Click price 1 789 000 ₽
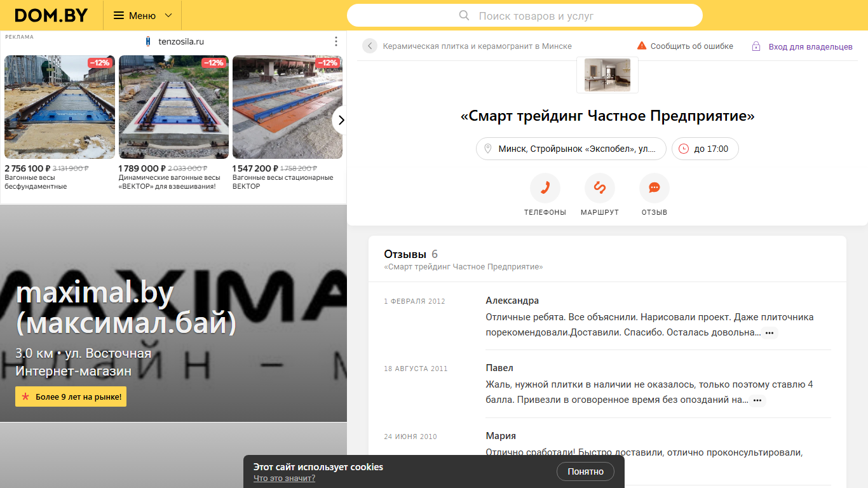Image resolution: width=868 pixels, height=488 pixels. click(x=142, y=168)
